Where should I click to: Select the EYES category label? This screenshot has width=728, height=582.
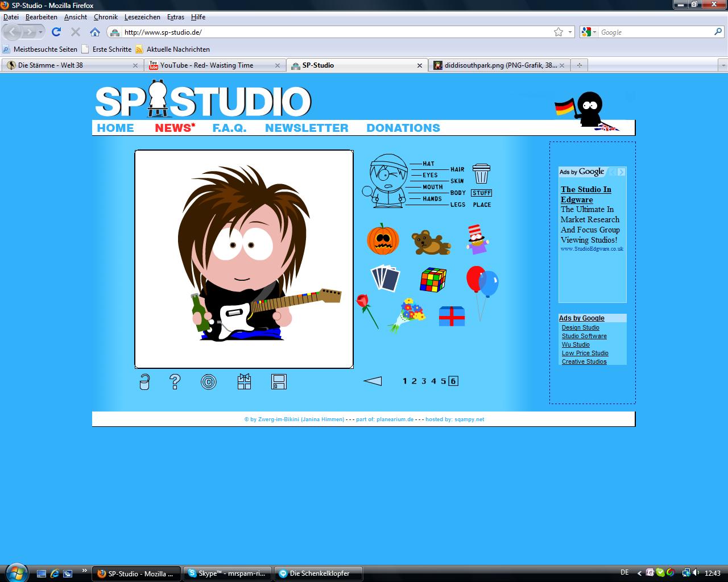(x=430, y=175)
